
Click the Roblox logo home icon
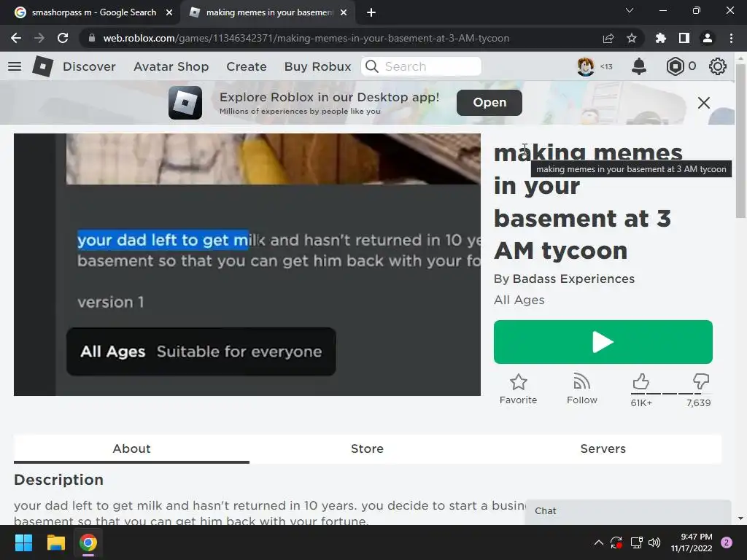pos(42,66)
